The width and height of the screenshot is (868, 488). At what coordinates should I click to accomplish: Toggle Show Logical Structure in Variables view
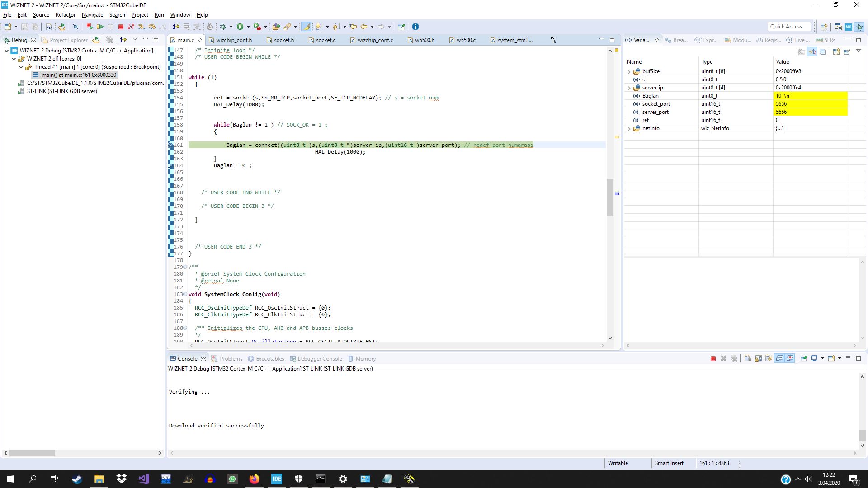tap(812, 52)
